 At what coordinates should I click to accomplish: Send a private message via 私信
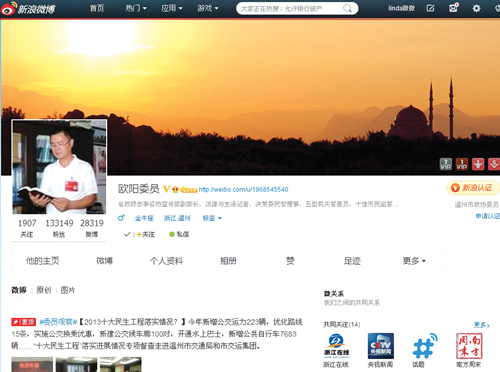[179, 234]
